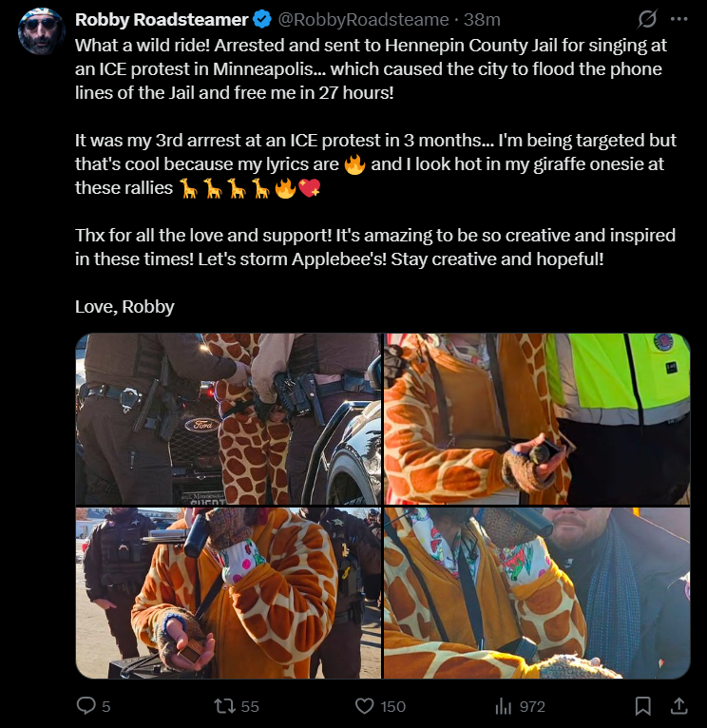Open photo of giraffe onesie holding phone

tap(228, 593)
